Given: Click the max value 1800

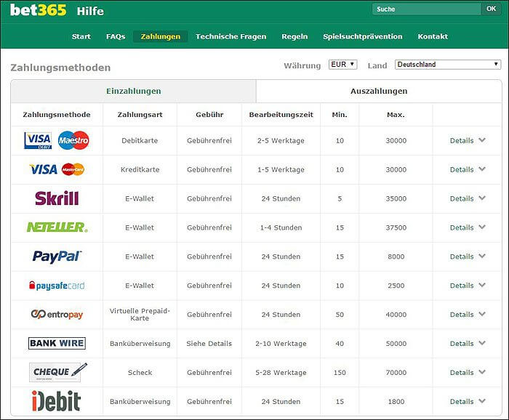Looking at the screenshot, I should pyautogui.click(x=396, y=401).
